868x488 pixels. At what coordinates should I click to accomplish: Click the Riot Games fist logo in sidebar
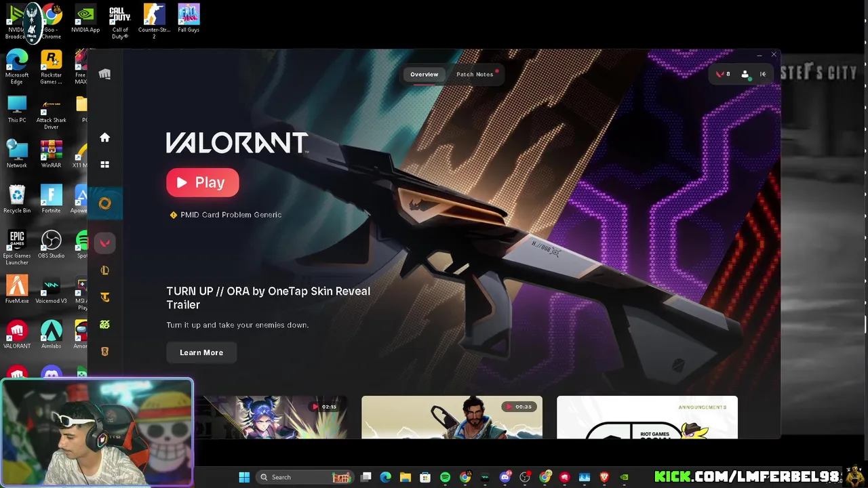[104, 74]
